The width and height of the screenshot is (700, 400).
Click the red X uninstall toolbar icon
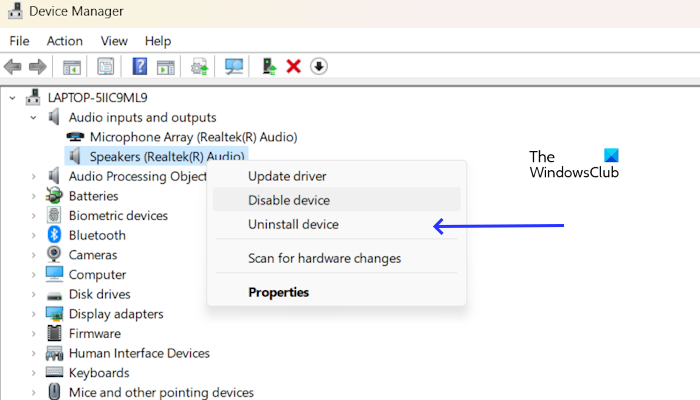tap(294, 67)
